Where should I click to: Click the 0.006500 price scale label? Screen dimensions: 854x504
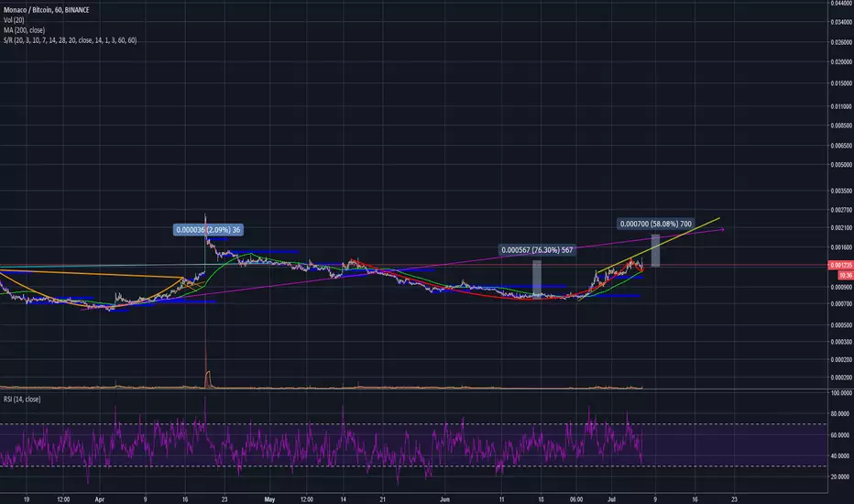point(841,146)
